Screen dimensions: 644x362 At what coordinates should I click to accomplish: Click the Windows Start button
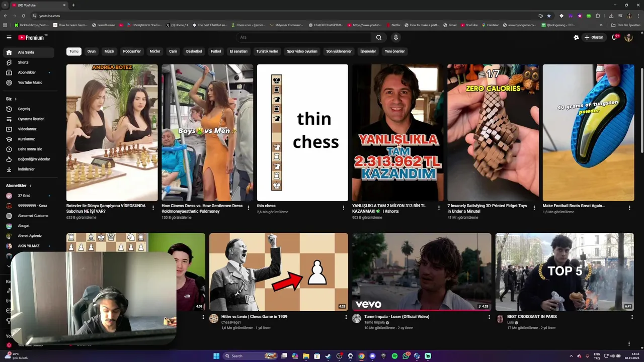point(216,356)
